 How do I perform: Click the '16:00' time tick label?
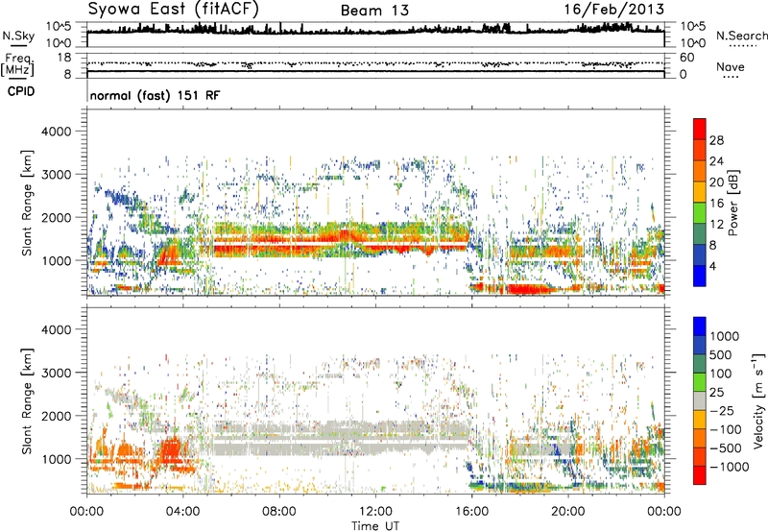471,512
